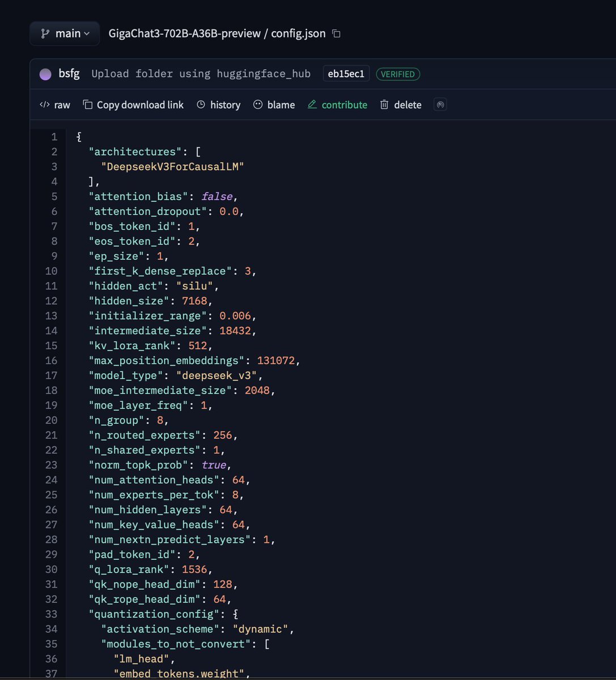
Task: Click the "moe_layer_freq" key
Action: pos(138,405)
